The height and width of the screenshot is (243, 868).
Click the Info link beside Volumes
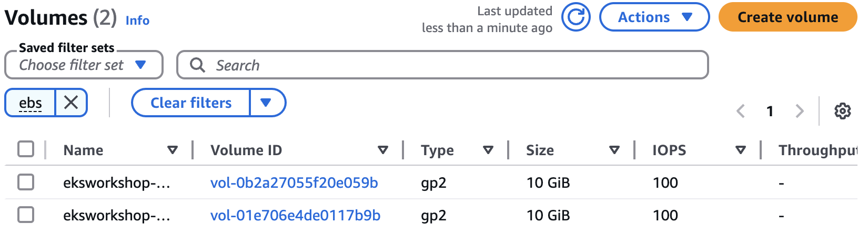[137, 21]
